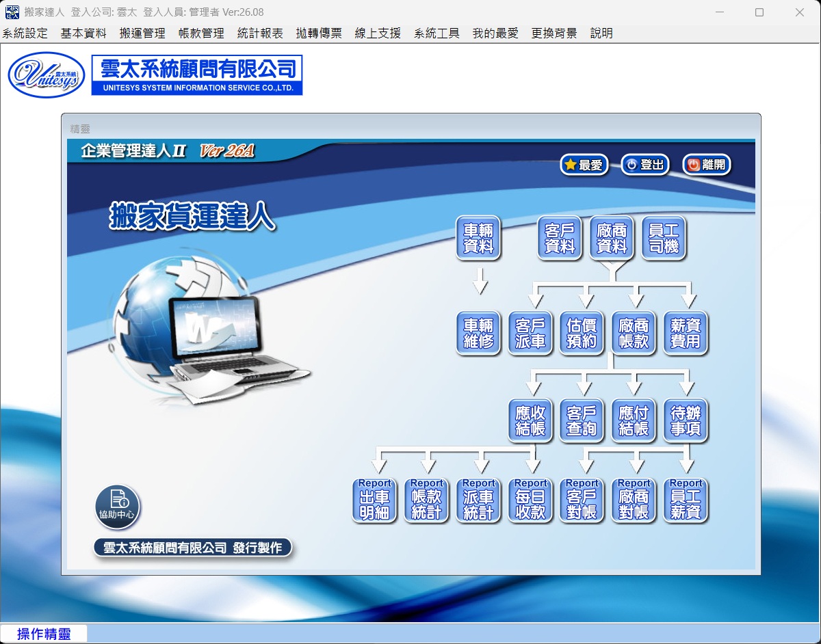The height and width of the screenshot is (644, 821).
Task: Maximize the 搬家達人 window
Action: 759,12
